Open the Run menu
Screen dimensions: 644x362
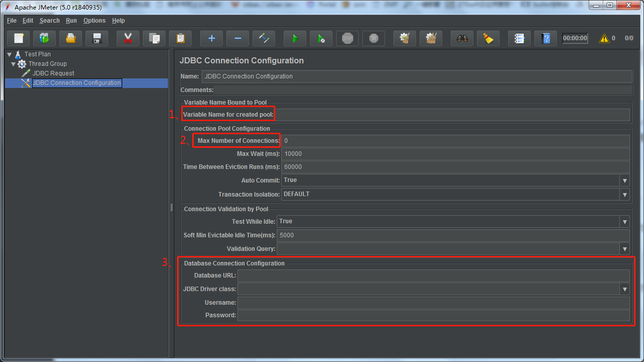pos(71,21)
